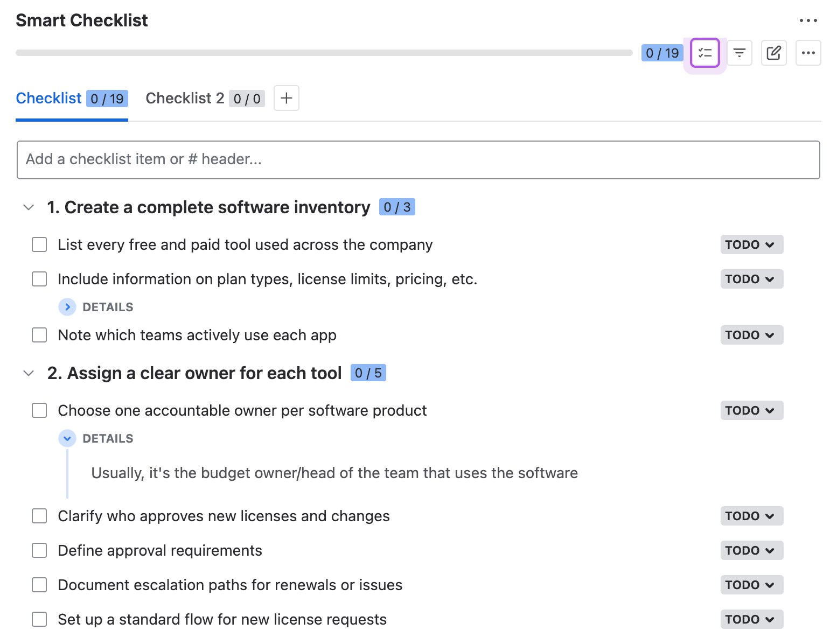Click the DETAILS chevron icon under license limits item
This screenshot has height=644, width=837.
67,307
